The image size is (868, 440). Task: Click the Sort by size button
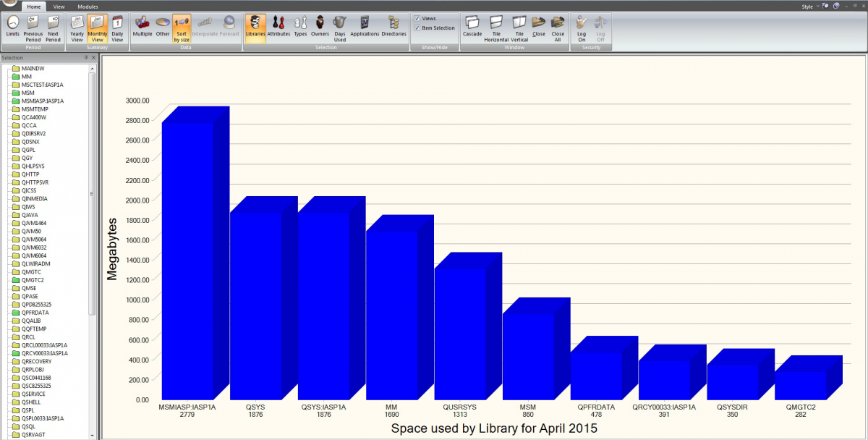pyautogui.click(x=182, y=27)
